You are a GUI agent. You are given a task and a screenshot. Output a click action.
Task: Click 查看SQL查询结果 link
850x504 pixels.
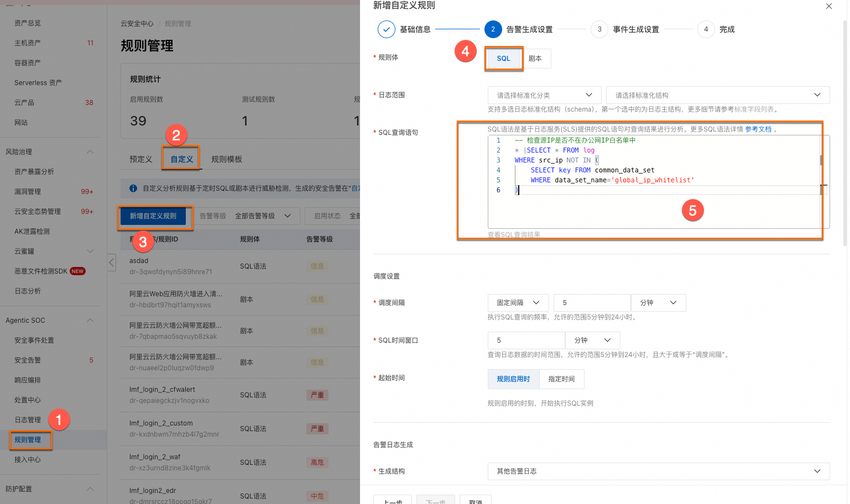pos(514,235)
